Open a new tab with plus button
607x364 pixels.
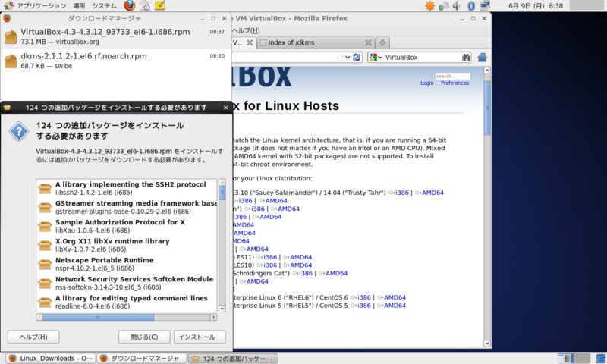pyautogui.click(x=382, y=42)
